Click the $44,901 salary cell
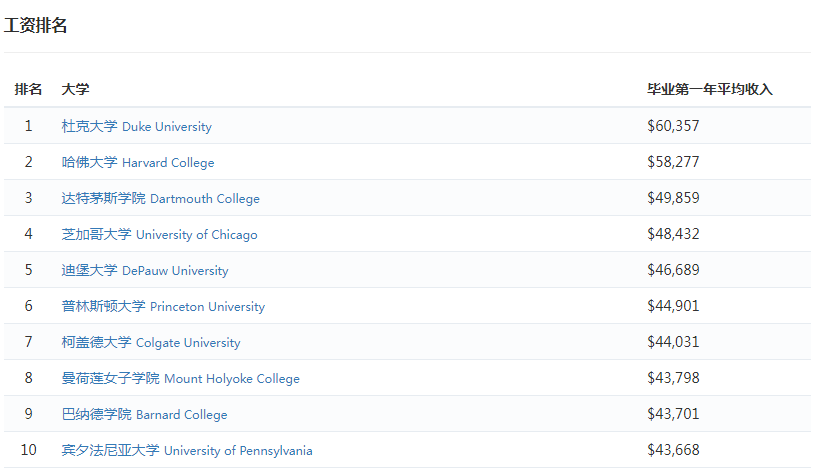 click(673, 307)
